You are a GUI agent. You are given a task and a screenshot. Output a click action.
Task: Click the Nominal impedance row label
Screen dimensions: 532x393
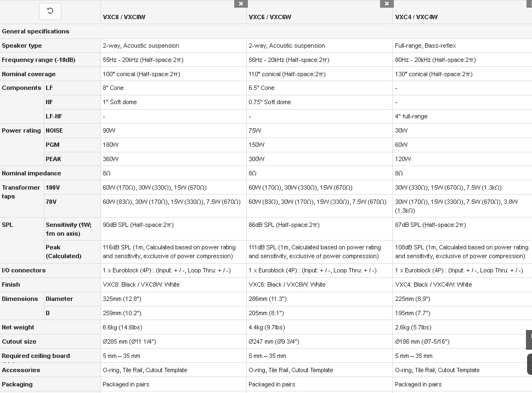(x=32, y=173)
